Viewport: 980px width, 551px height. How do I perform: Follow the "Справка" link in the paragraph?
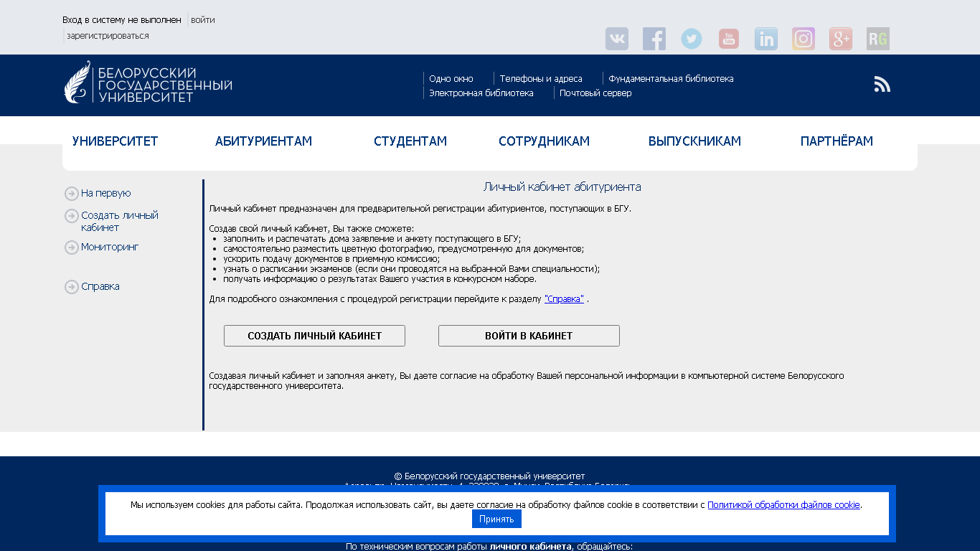click(564, 299)
